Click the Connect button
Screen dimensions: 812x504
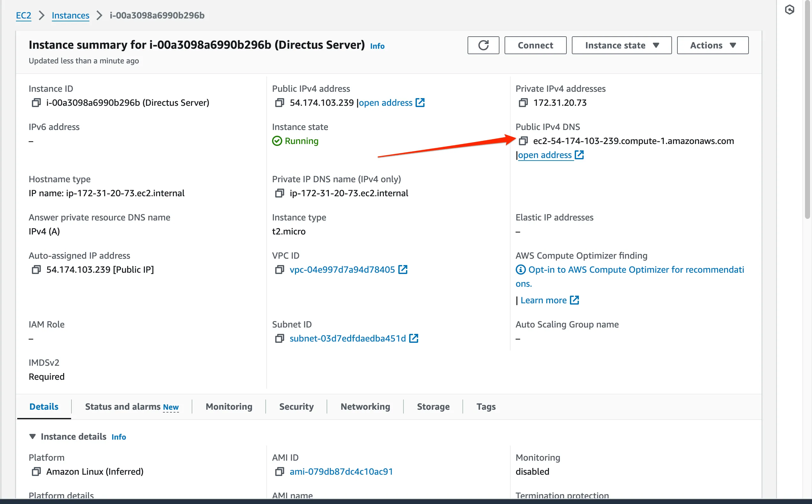(535, 45)
